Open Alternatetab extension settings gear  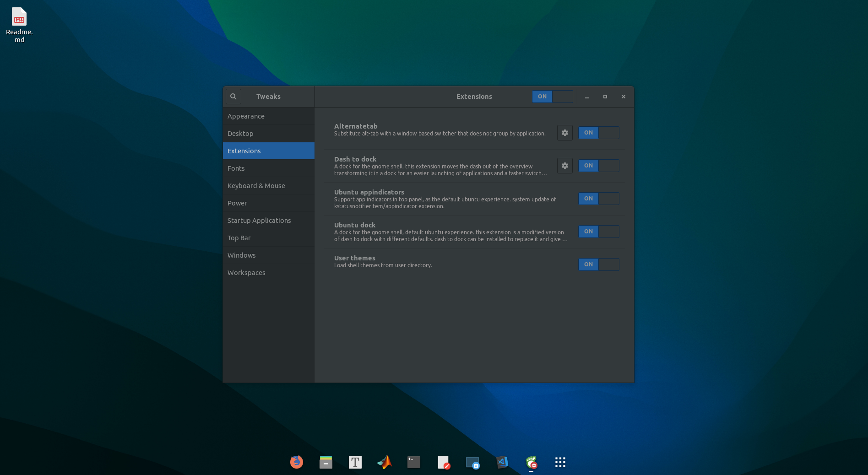565,133
